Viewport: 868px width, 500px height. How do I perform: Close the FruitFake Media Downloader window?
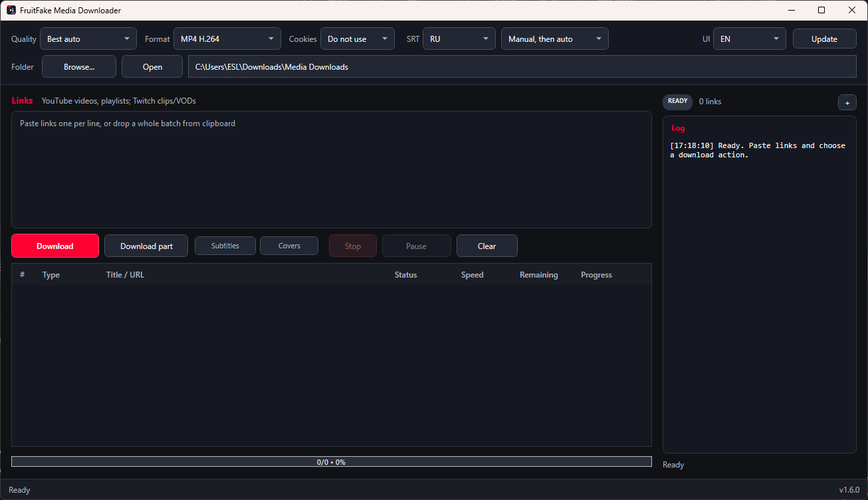coord(852,10)
